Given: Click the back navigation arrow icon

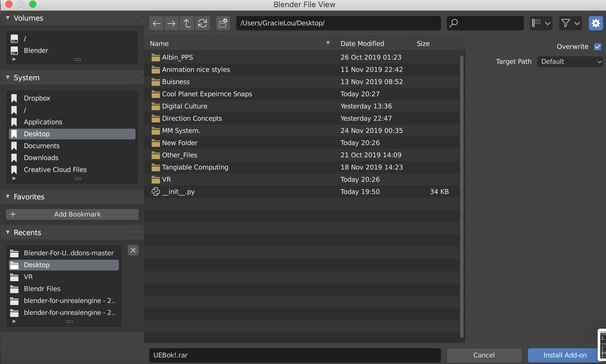Looking at the screenshot, I should pyautogui.click(x=157, y=23).
